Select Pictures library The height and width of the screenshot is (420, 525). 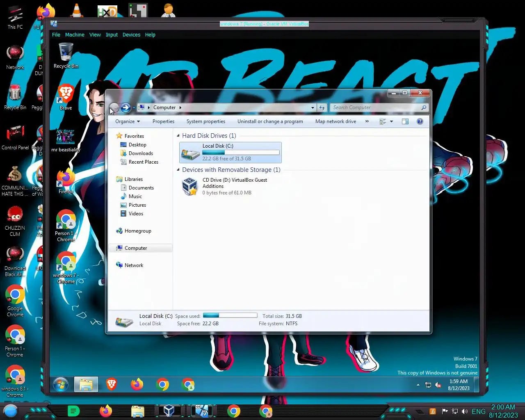[137, 205]
